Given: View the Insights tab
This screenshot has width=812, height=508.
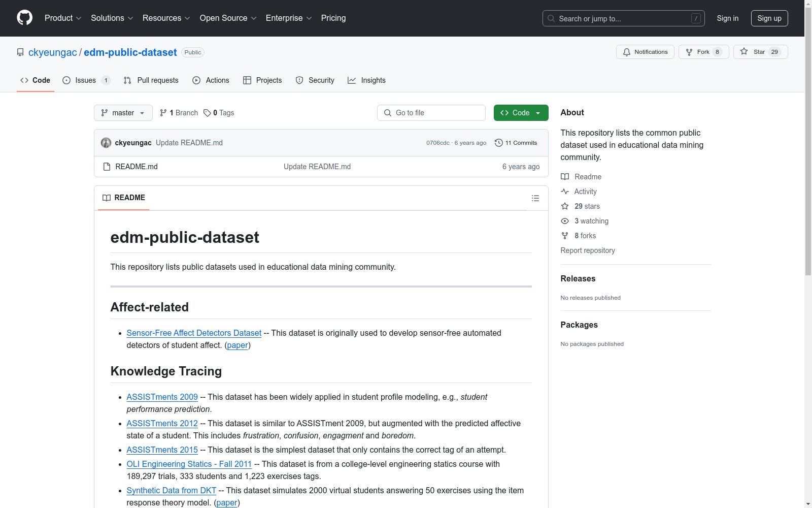Looking at the screenshot, I should click(366, 80).
